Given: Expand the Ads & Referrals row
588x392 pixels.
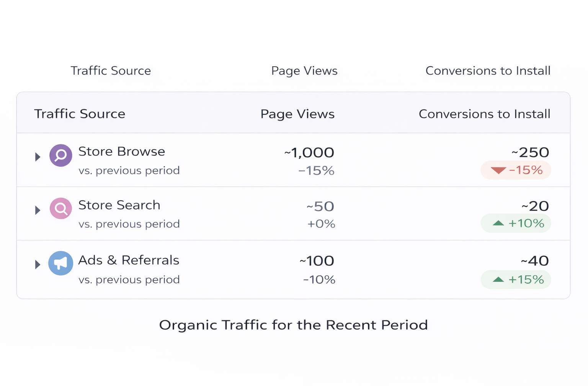Looking at the screenshot, I should tap(37, 264).
